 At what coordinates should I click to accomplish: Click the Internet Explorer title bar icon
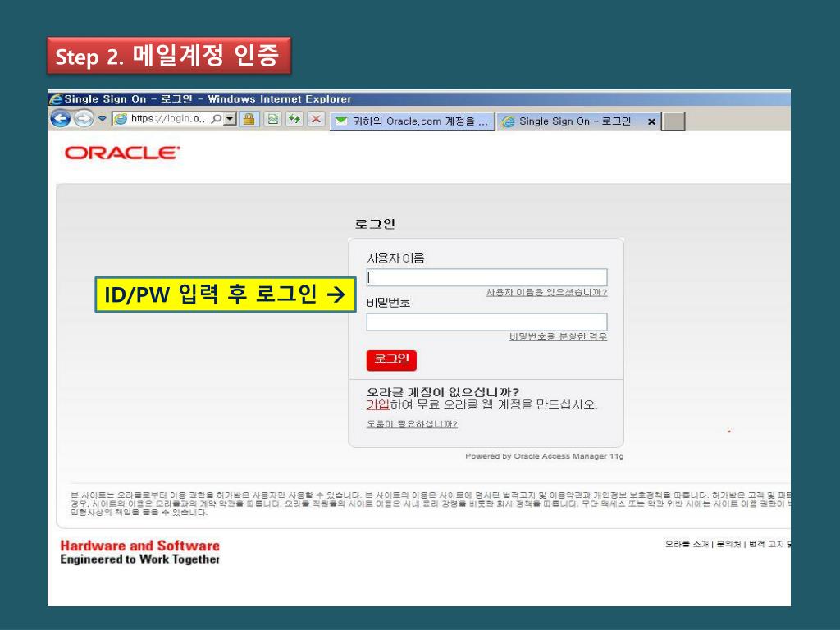55,99
